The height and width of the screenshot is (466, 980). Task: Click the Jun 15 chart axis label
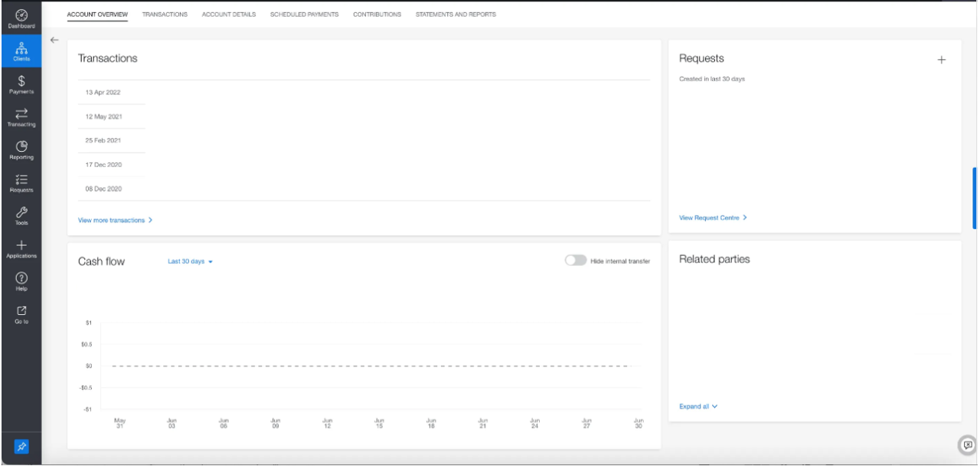(x=379, y=422)
